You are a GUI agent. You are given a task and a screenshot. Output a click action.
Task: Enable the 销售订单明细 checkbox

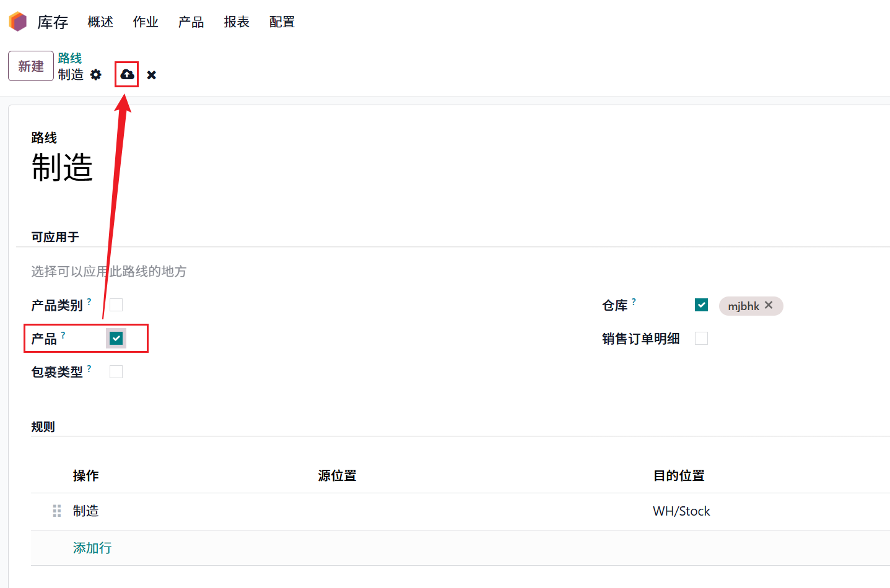pos(701,338)
